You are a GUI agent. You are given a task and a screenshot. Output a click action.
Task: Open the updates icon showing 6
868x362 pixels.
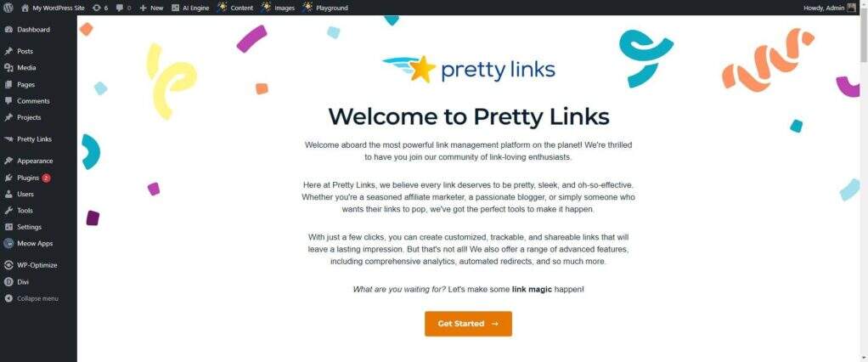pos(98,8)
